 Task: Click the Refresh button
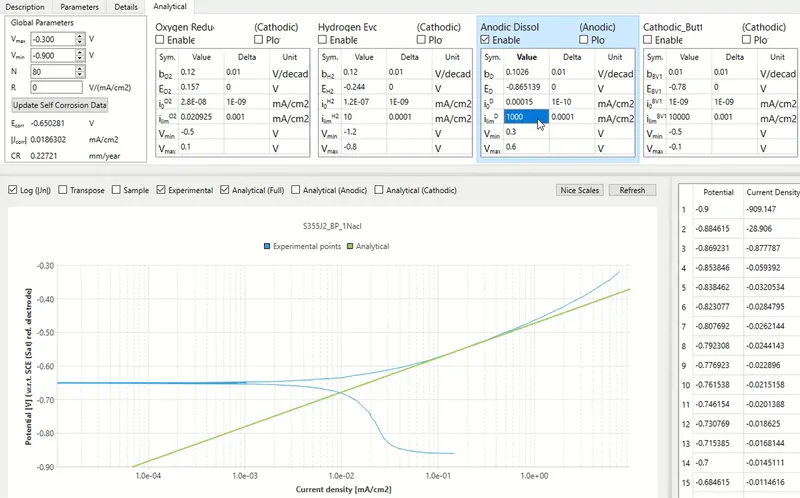[x=632, y=190]
